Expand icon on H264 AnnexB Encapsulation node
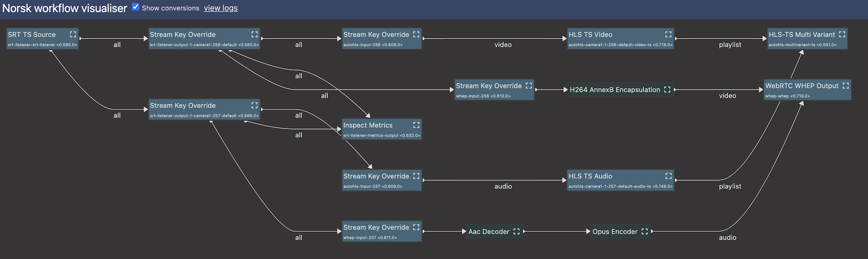868x259 pixels. click(667, 89)
